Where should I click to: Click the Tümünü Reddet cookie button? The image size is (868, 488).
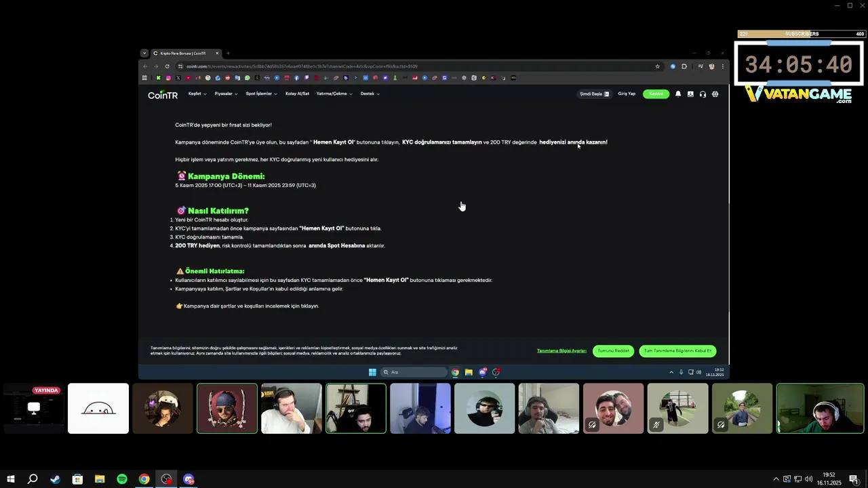[613, 351]
